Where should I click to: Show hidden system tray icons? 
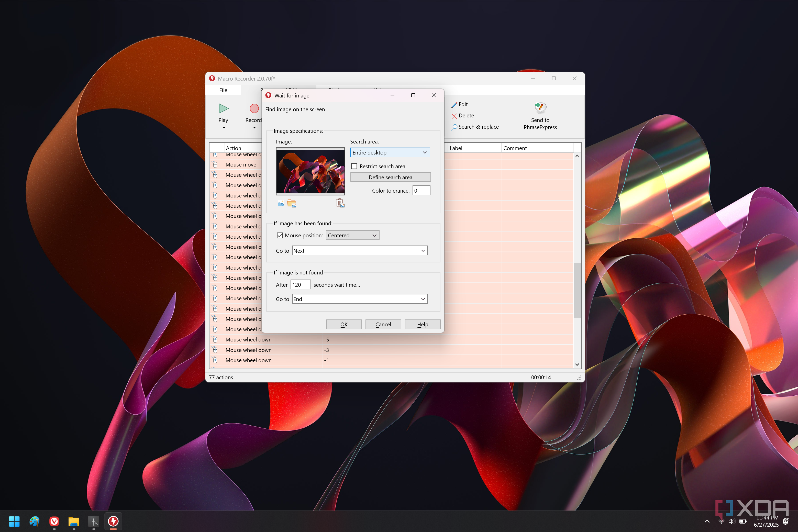[707, 521]
